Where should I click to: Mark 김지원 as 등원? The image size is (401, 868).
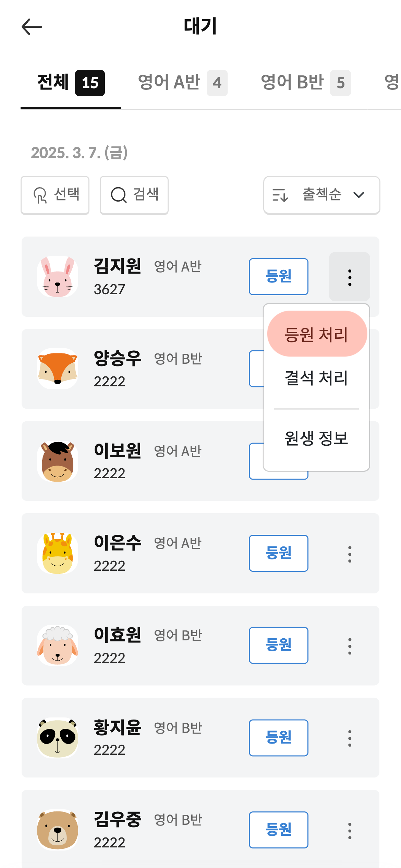coord(278,277)
